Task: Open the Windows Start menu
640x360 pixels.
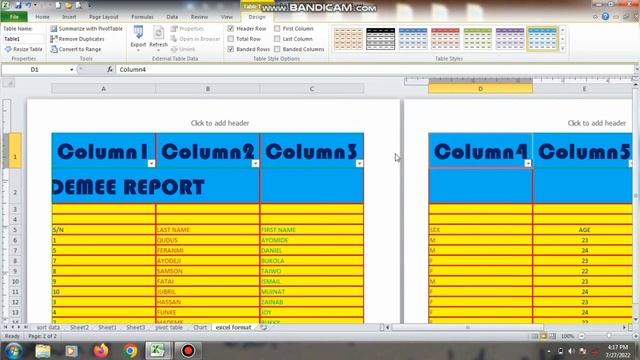Action: (x=14, y=351)
